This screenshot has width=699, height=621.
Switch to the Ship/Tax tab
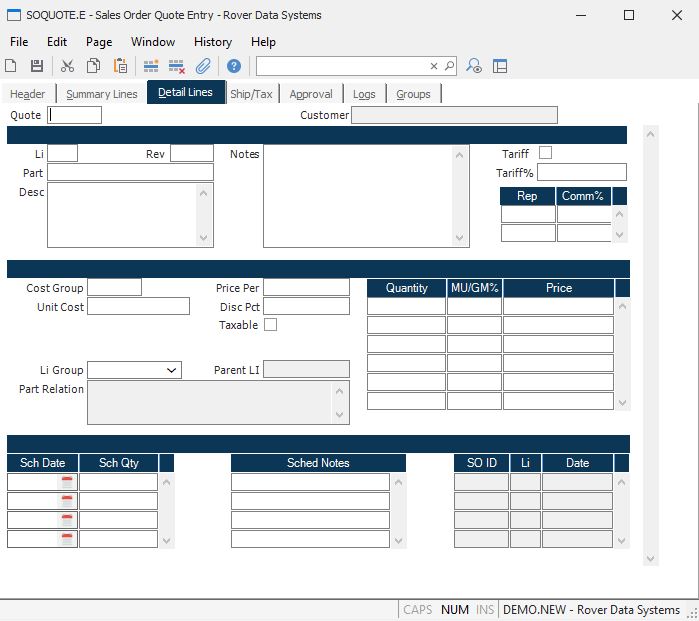coord(251,94)
